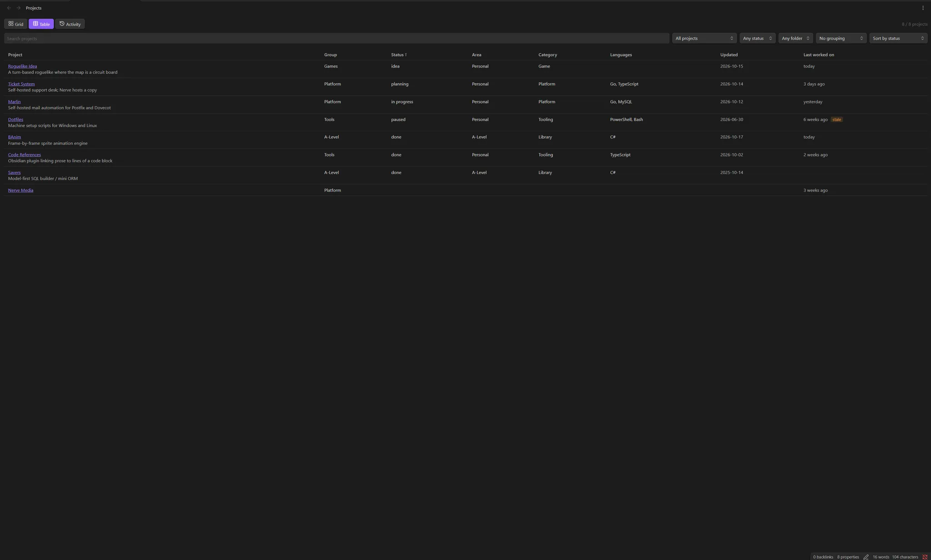Click 'Model-first SQL builder / mini ORM' description
The height and width of the screenshot is (560, 931).
click(x=43, y=179)
